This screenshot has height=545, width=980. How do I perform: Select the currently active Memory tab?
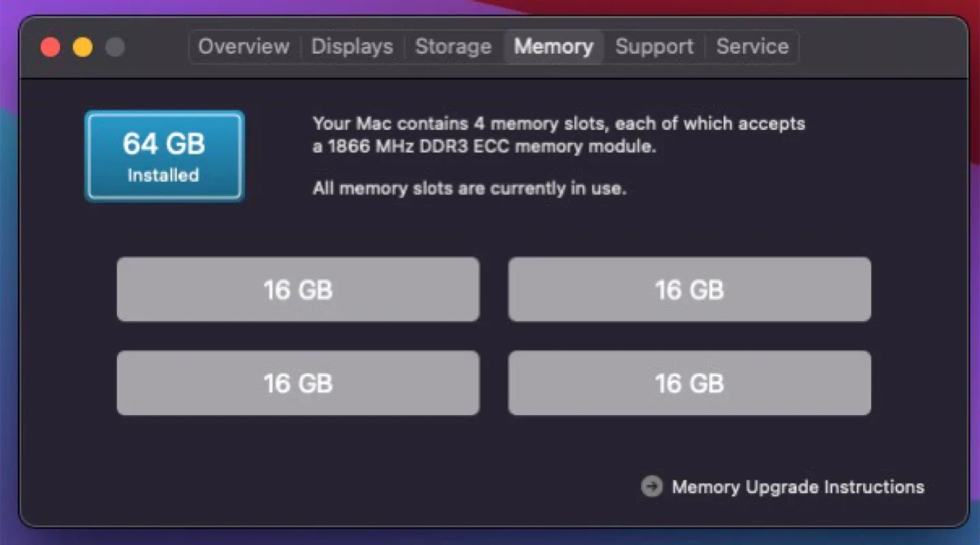pos(554,46)
